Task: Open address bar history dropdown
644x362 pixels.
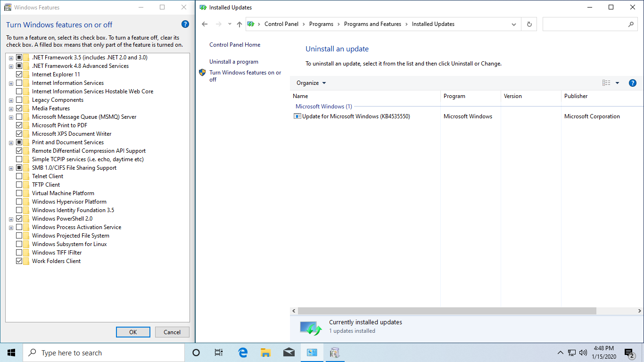Action: coord(513,24)
